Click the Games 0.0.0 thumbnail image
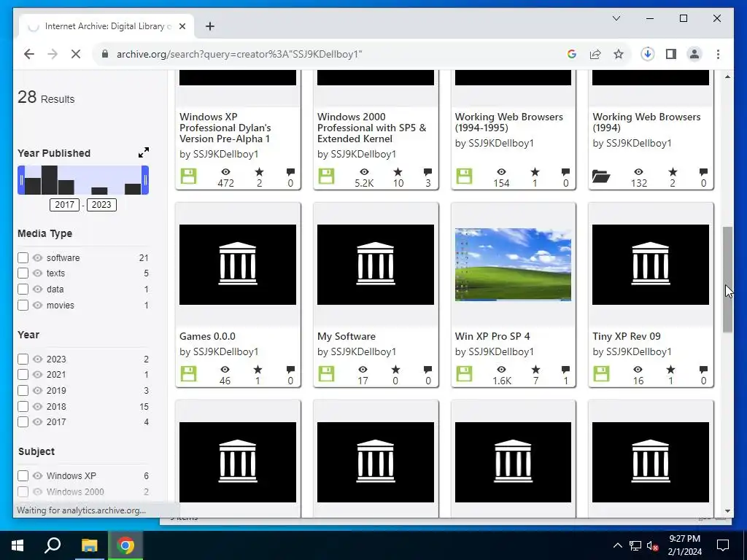Image resolution: width=747 pixels, height=560 pixels. point(238,264)
